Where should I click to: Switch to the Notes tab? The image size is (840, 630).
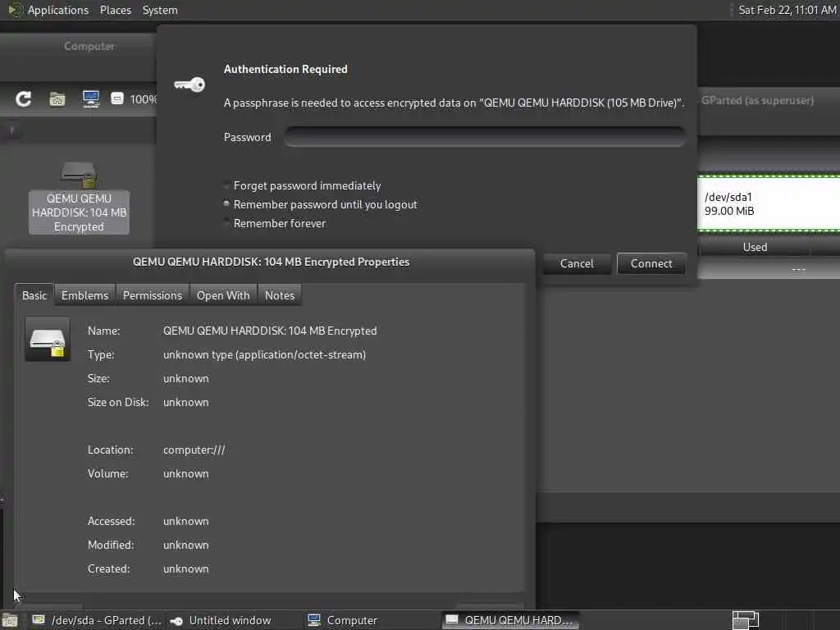[280, 295]
